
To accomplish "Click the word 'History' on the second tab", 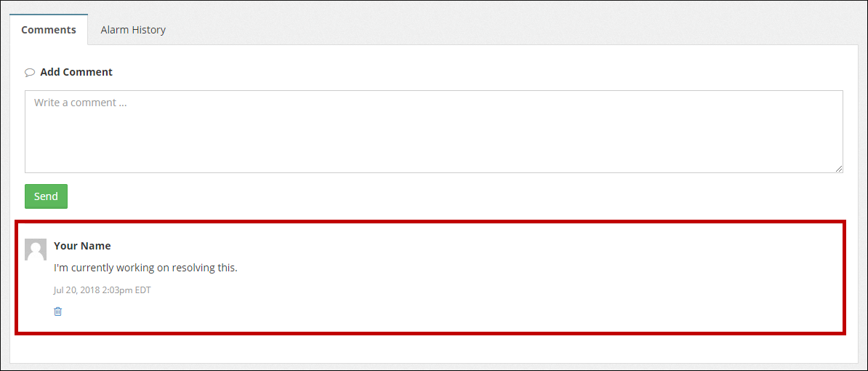I will (x=148, y=30).
